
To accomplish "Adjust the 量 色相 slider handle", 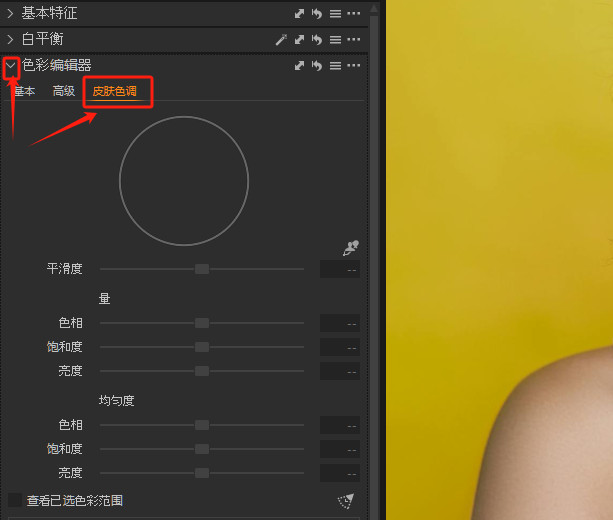I will tap(202, 323).
